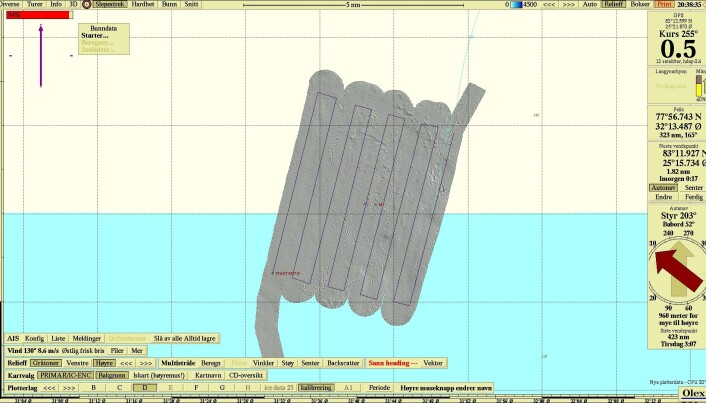
Task: Step depth range up with top >>> arrows
Action: tap(569, 4)
